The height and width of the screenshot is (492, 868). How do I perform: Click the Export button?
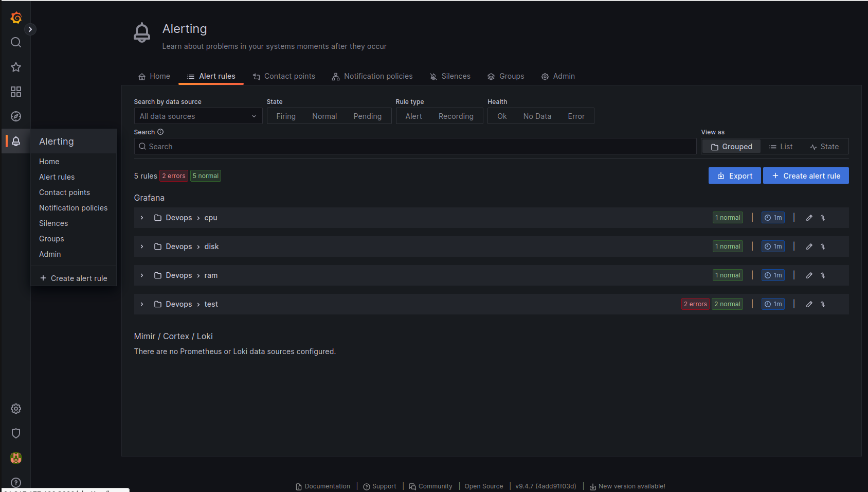[x=734, y=176]
